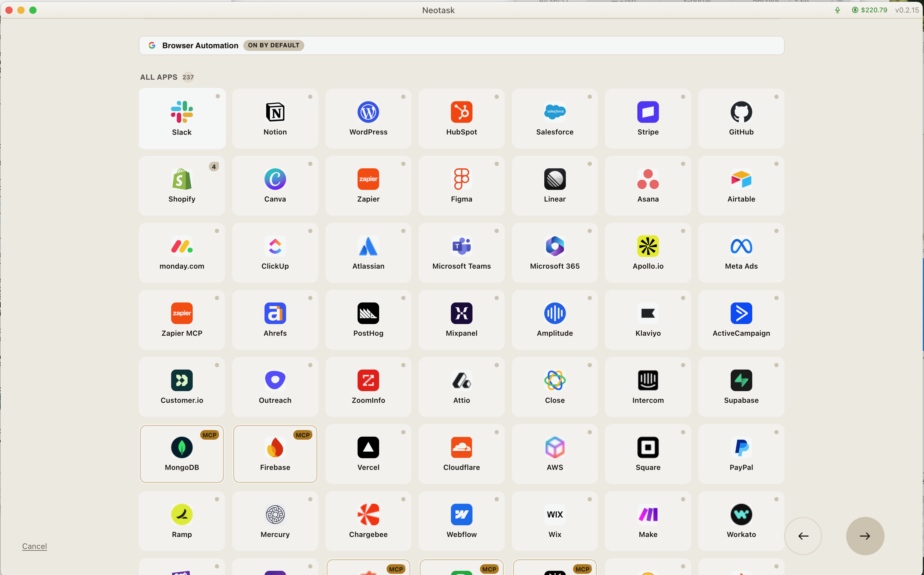Select the HubSpot app tile
Image resolution: width=924 pixels, height=575 pixels.
coord(462,119)
